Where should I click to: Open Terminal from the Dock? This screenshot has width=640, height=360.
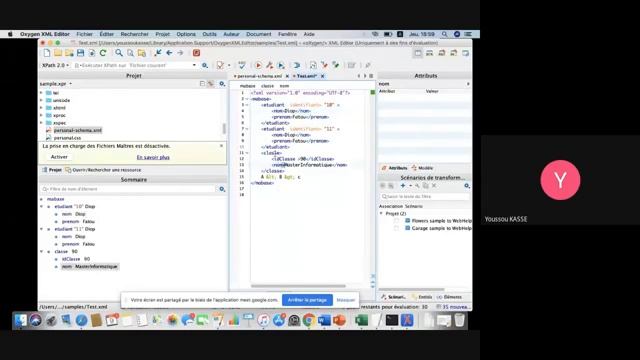point(391,320)
